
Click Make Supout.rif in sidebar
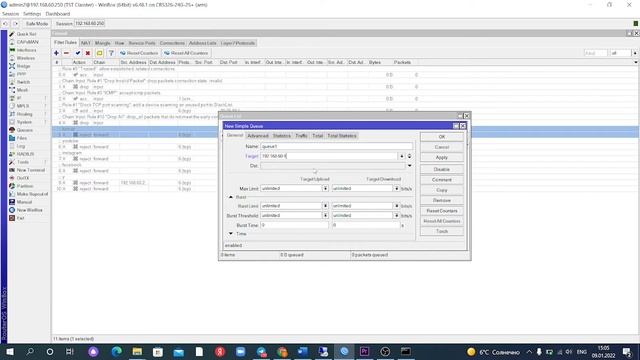[32, 194]
